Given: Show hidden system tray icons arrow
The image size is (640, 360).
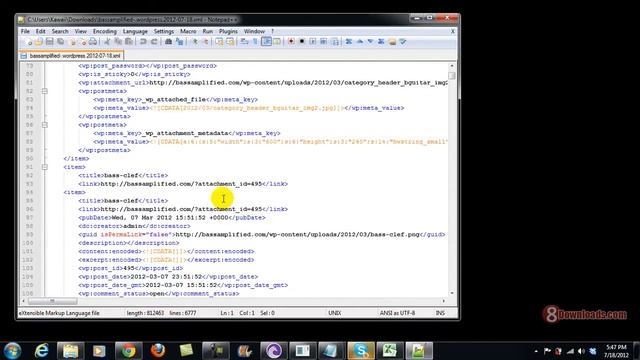Looking at the screenshot, I should point(536,351).
